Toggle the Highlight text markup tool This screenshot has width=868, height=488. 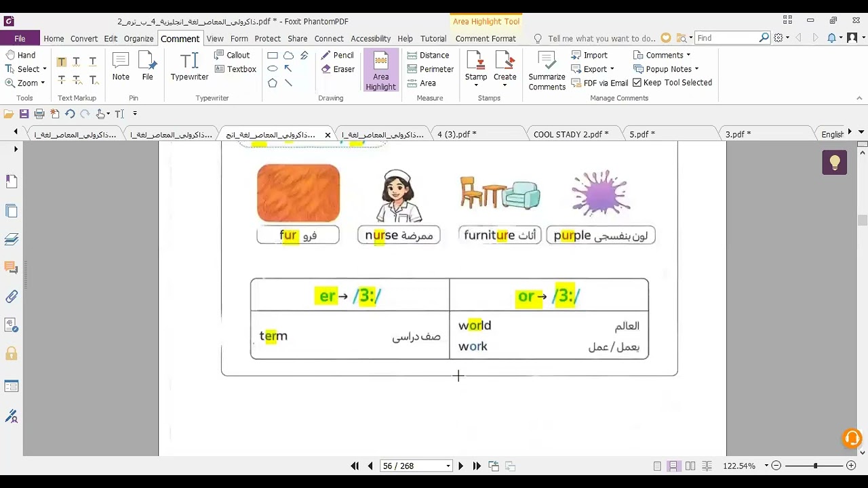(62, 62)
